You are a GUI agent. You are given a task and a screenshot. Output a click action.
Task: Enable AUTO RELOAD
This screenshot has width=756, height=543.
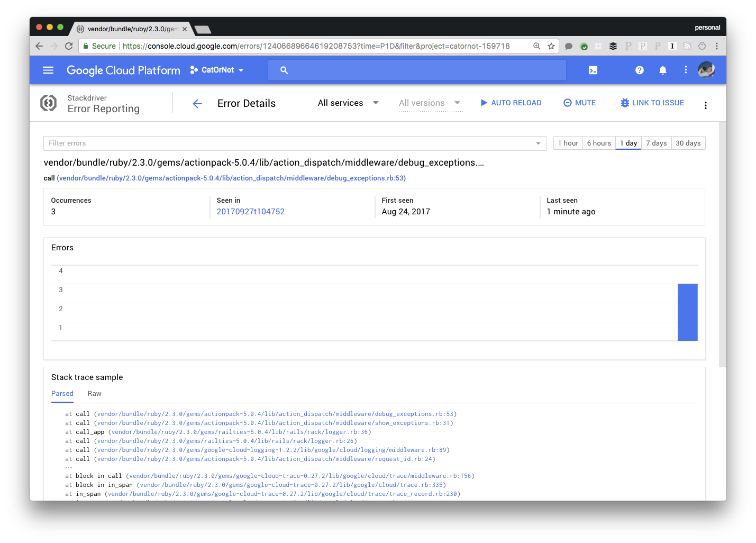click(x=511, y=103)
